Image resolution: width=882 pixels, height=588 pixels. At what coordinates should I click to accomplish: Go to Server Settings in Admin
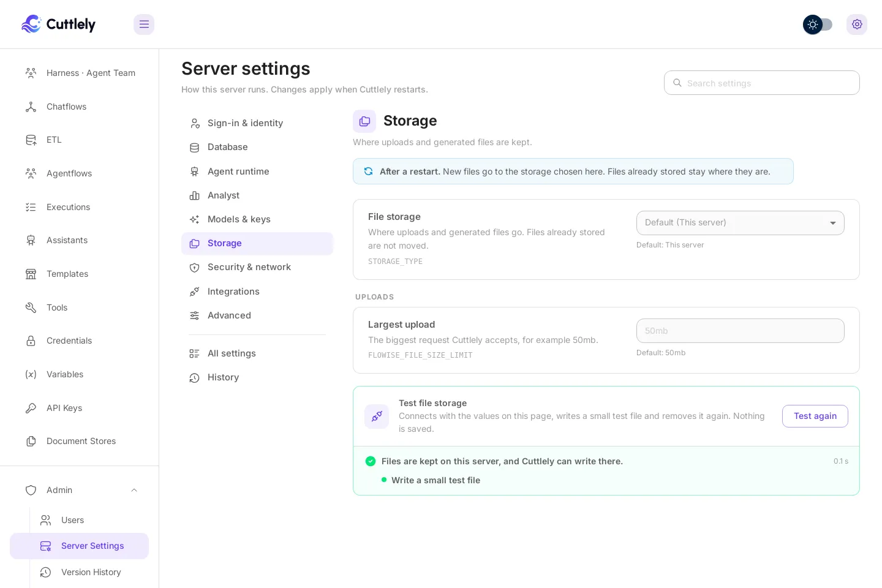tap(80, 546)
